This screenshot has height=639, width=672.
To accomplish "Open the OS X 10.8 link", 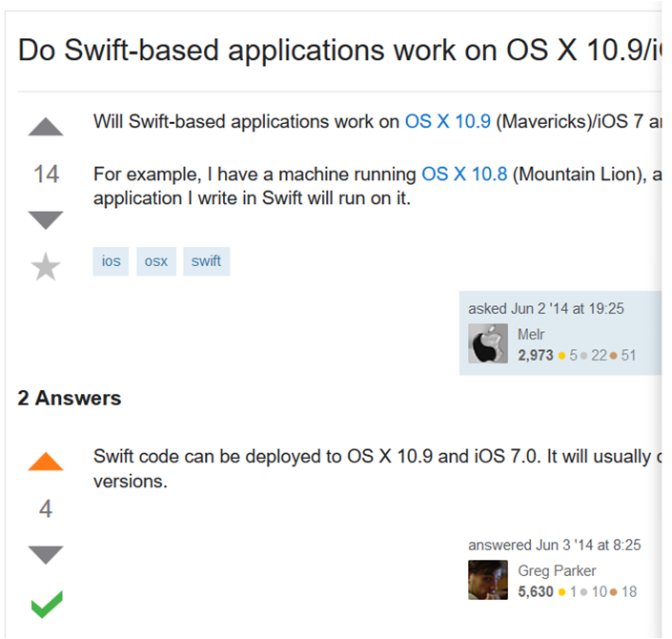I will (464, 175).
